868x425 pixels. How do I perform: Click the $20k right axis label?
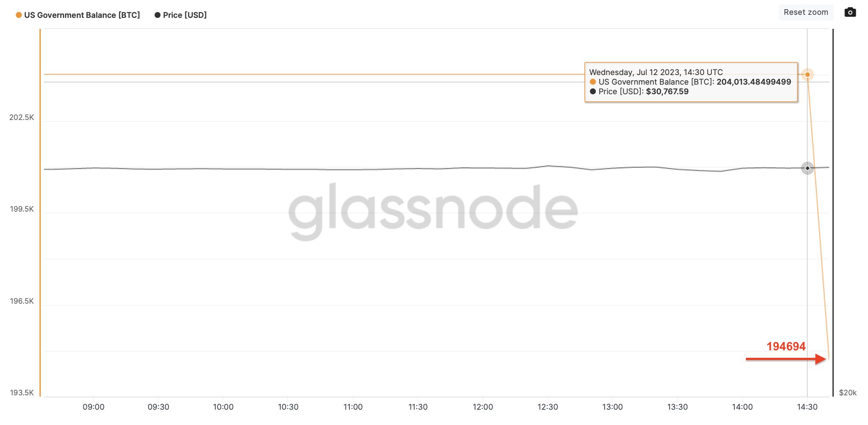pos(847,393)
